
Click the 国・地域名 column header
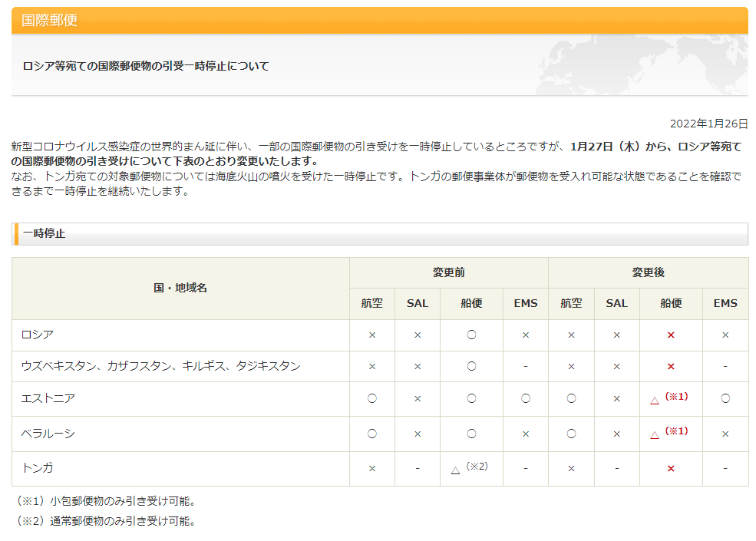pos(180,288)
